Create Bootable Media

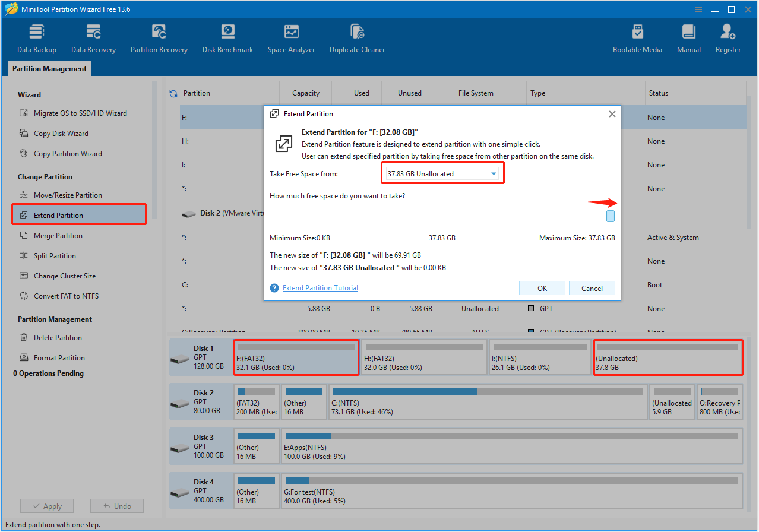coord(637,39)
